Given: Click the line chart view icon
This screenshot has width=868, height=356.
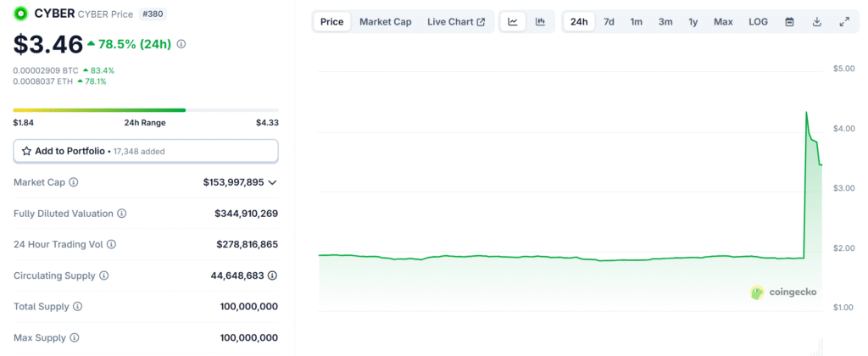Looking at the screenshot, I should [x=513, y=22].
